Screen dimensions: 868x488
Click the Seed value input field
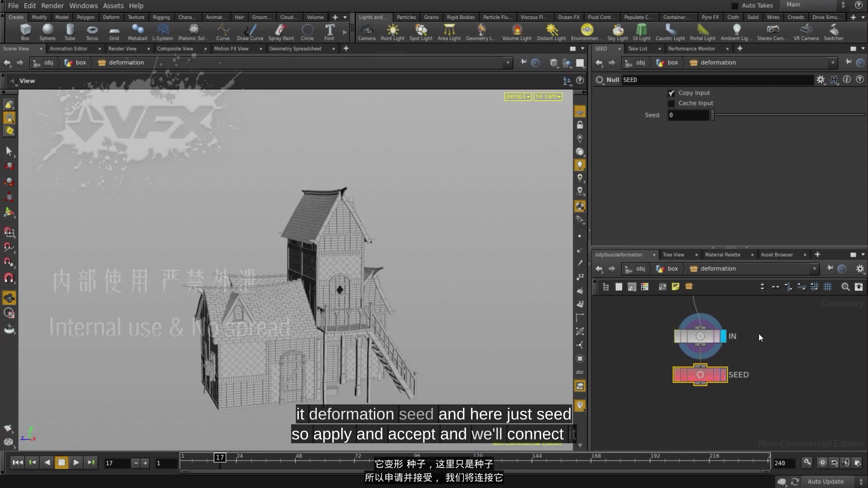tap(689, 114)
